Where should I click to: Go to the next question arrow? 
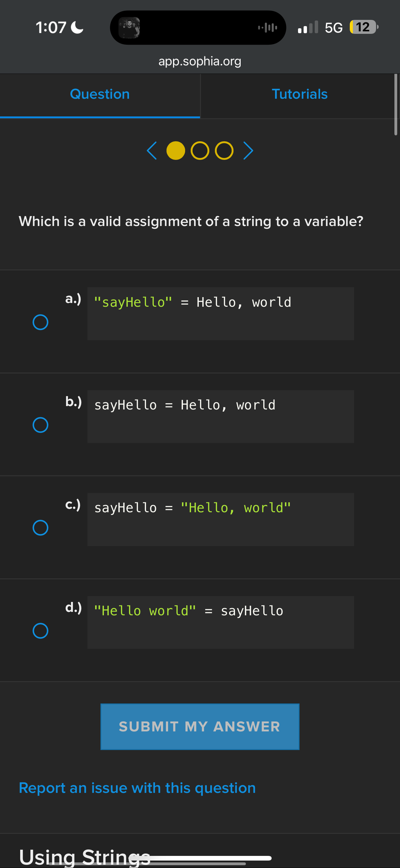248,151
